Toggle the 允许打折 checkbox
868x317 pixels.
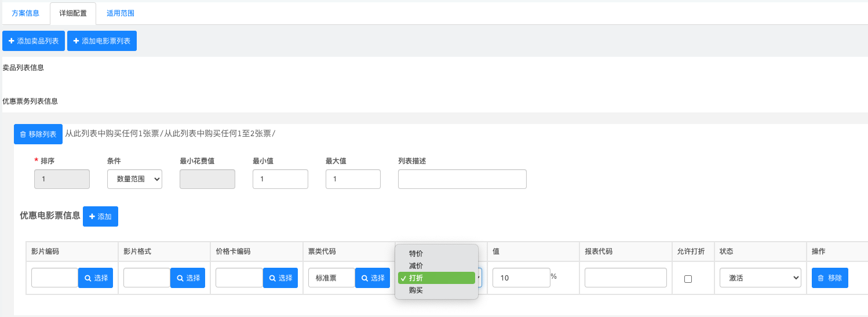pyautogui.click(x=688, y=279)
